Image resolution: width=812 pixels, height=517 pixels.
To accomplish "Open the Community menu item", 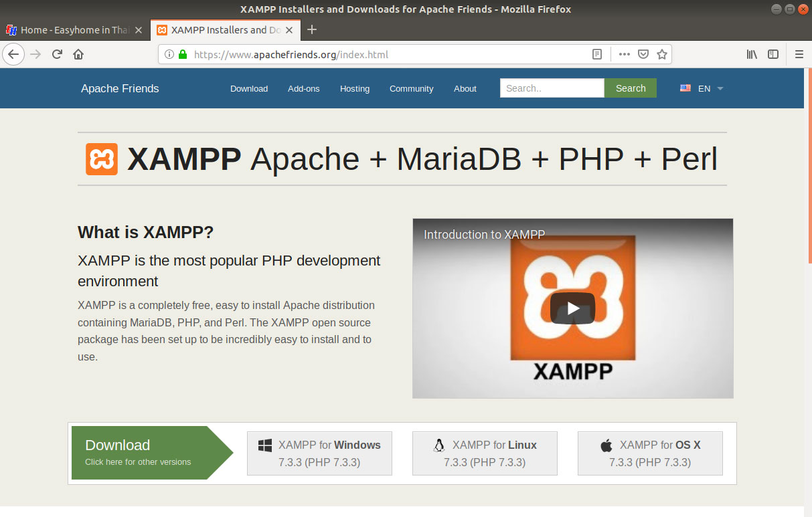I will coord(411,88).
